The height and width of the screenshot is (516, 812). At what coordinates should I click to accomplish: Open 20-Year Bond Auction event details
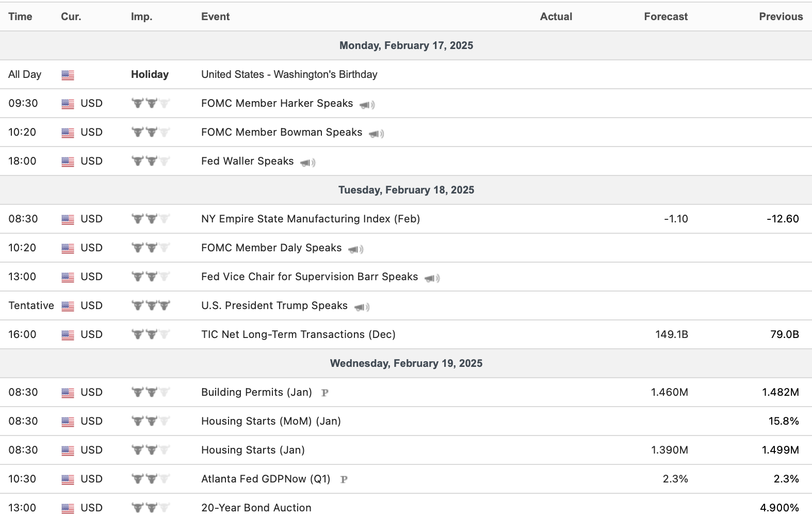tap(256, 508)
